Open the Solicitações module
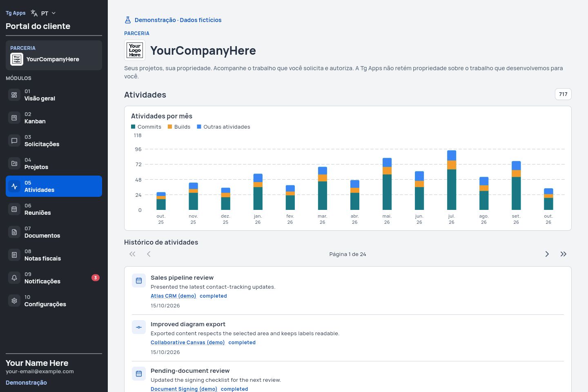The width and height of the screenshot is (588, 392). click(54, 140)
